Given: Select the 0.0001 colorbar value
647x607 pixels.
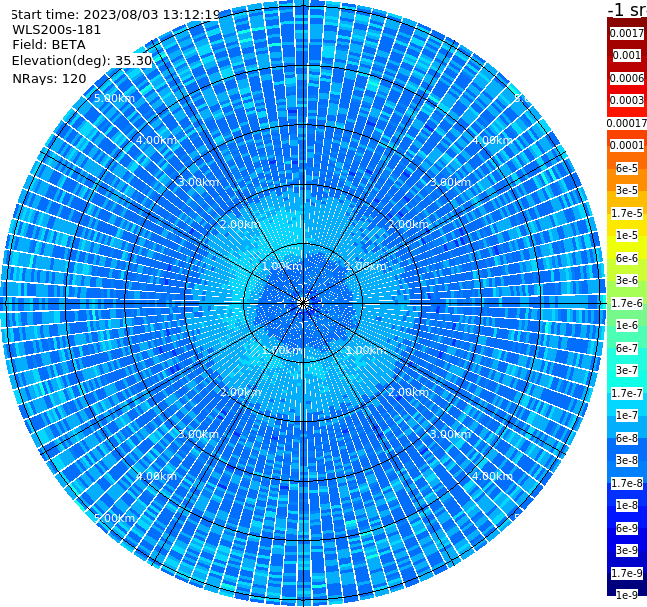Looking at the screenshot, I should 627,145.
